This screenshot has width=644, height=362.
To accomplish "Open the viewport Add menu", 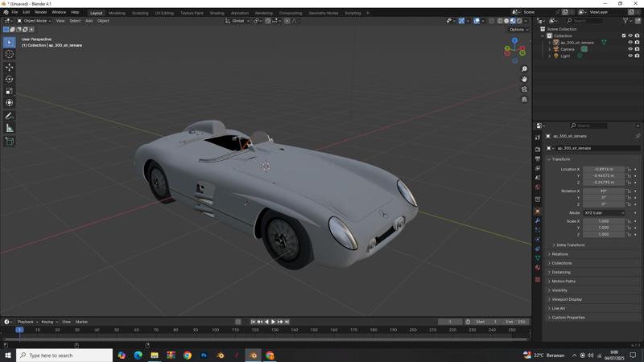I will [x=89, y=21].
